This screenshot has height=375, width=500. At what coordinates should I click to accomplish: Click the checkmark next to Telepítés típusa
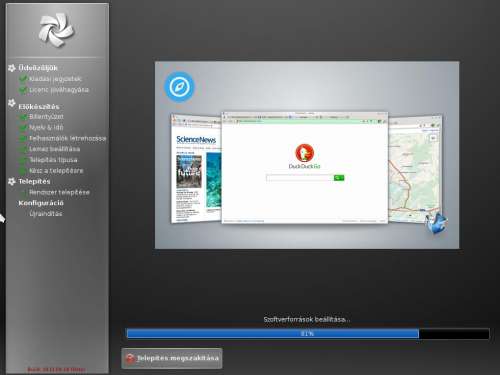click(23, 160)
